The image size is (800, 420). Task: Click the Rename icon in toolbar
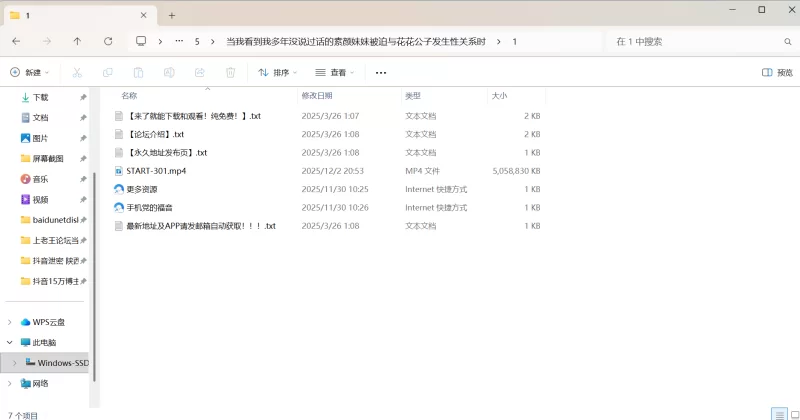169,72
